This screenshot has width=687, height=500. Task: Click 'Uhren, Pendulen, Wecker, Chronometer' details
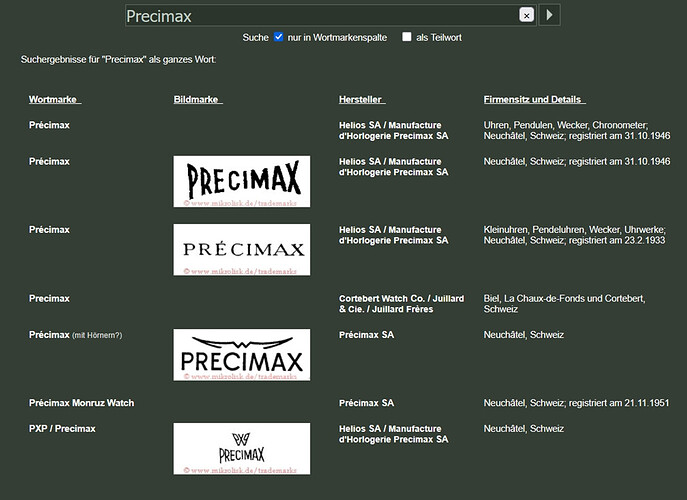point(566,125)
